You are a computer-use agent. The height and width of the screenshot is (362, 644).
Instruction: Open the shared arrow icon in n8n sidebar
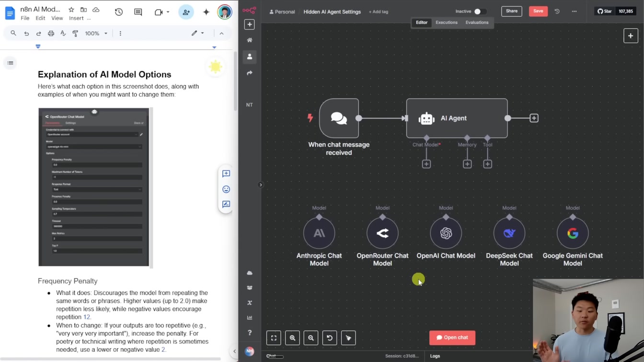coord(250,73)
